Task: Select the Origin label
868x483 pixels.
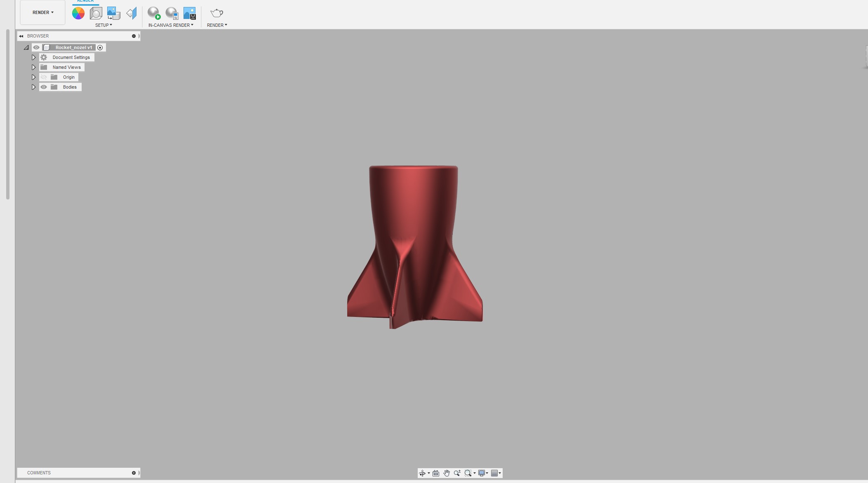Action: [x=69, y=77]
